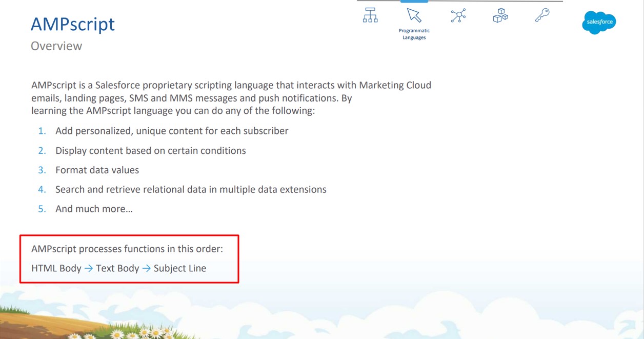The width and height of the screenshot is (644, 339).
Task: Select the cursor arrow Programmatic Languages icon
Action: coord(414,15)
